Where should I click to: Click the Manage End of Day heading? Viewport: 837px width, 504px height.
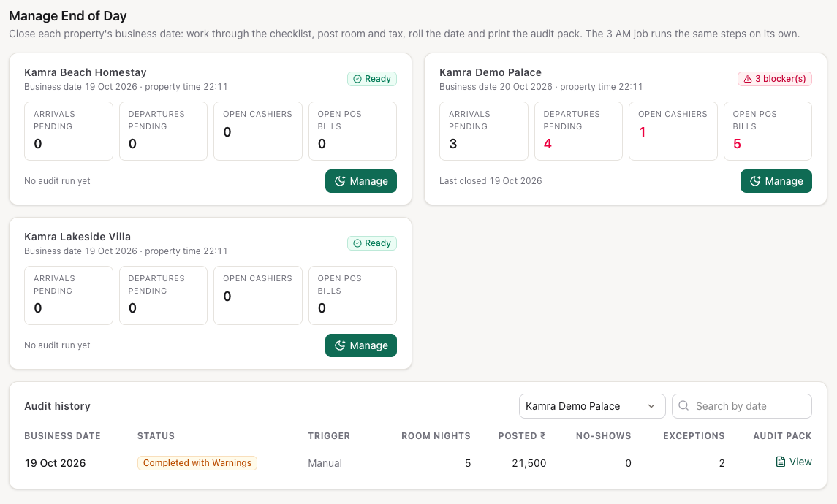pos(68,16)
